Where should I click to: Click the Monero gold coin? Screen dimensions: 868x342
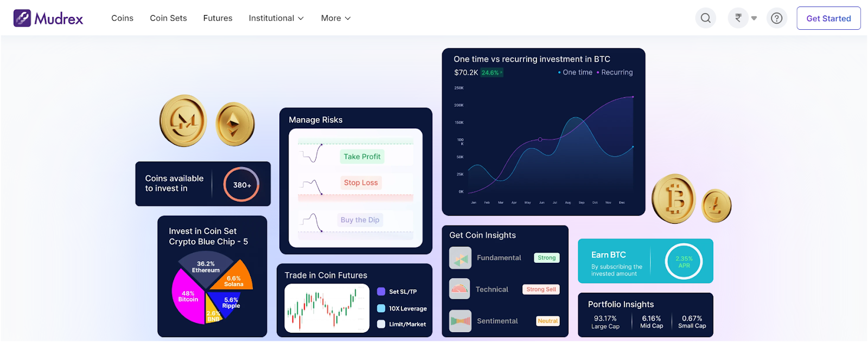click(183, 121)
